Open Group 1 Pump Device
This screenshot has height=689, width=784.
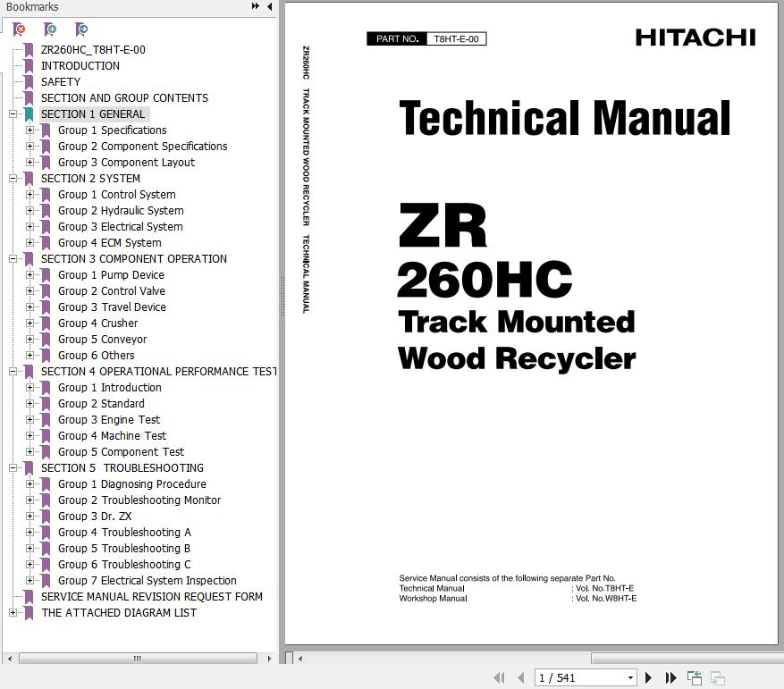coord(111,275)
